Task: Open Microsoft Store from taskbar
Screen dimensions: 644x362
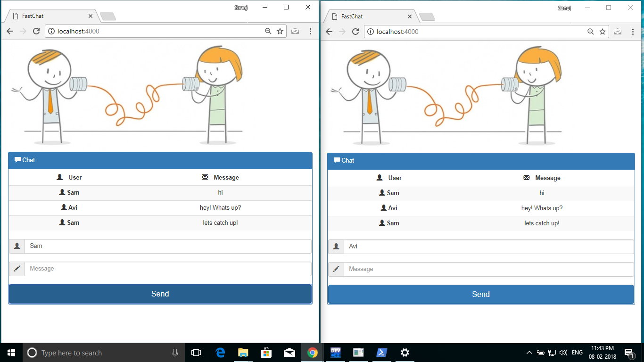Action: pyautogui.click(x=266, y=353)
